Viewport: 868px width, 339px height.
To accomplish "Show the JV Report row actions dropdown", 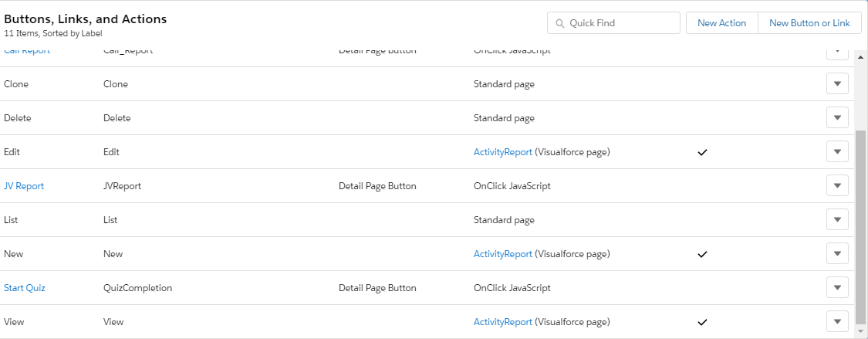I will click(837, 186).
